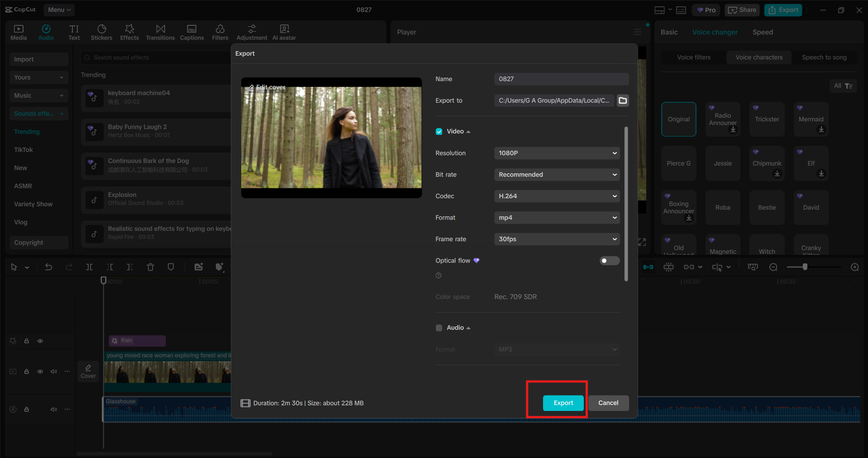The width and height of the screenshot is (868, 458).
Task: Open the Resolution 1080P dropdown
Action: 557,153
